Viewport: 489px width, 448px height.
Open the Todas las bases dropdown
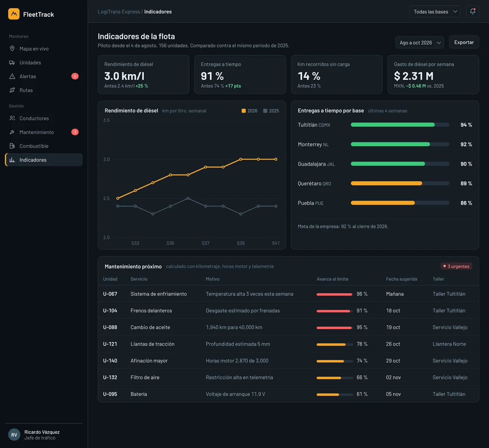tap(435, 12)
